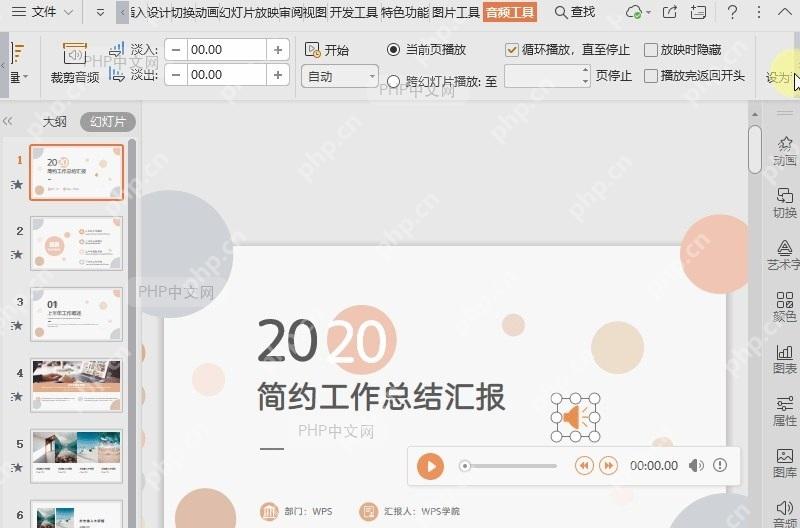The width and height of the screenshot is (800, 528).
Task: Open the more options vertical dots
Action: pyautogui.click(x=759, y=12)
